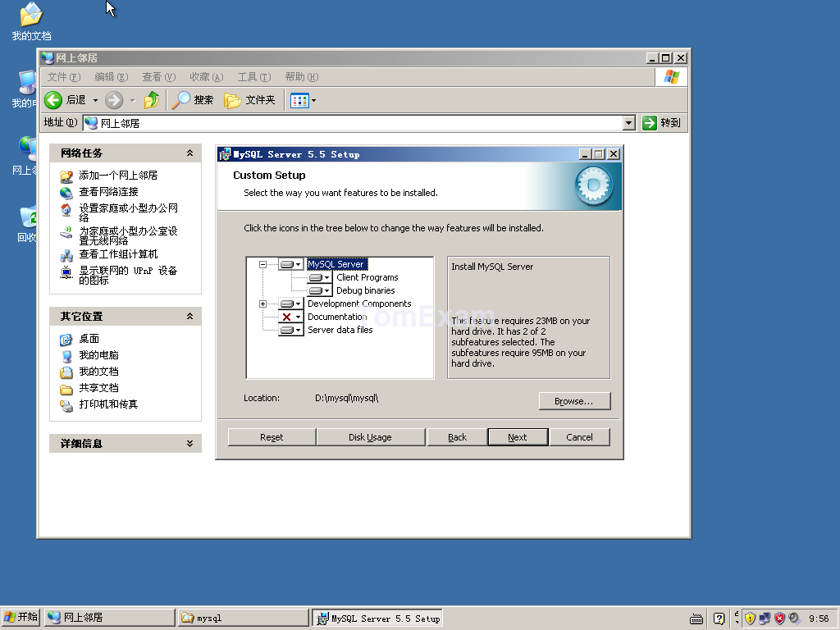Open 桌面 in other places
840x630 pixels.
click(89, 339)
